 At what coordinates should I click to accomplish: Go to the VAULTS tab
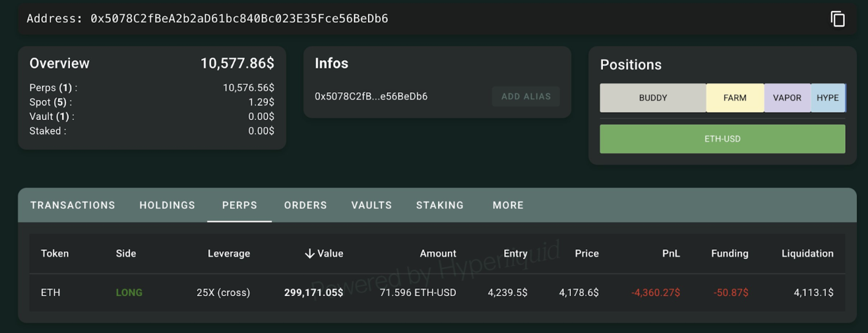point(371,205)
